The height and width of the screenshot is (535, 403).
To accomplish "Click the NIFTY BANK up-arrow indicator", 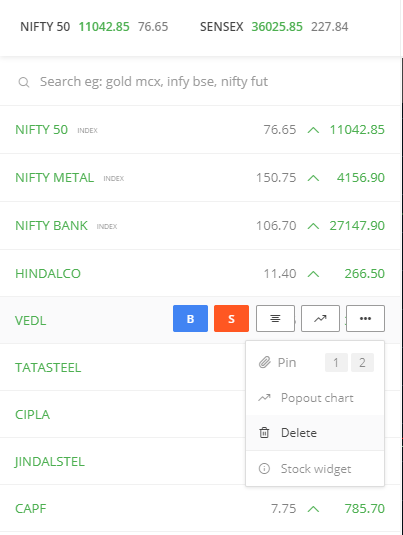I will pos(313,226).
